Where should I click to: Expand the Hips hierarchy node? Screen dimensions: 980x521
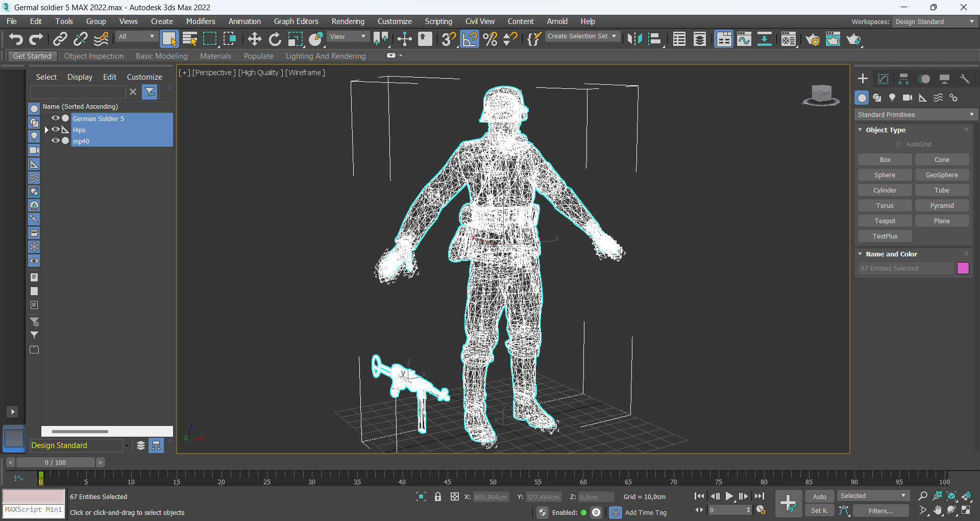(x=46, y=130)
